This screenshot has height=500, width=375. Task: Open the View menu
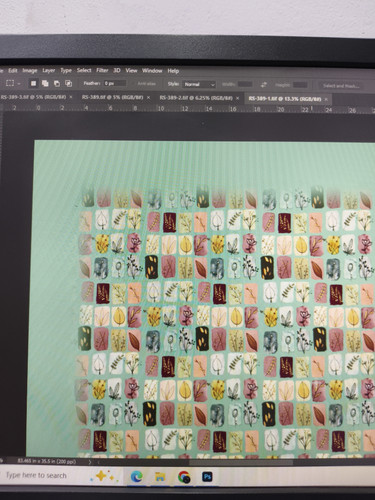click(131, 71)
